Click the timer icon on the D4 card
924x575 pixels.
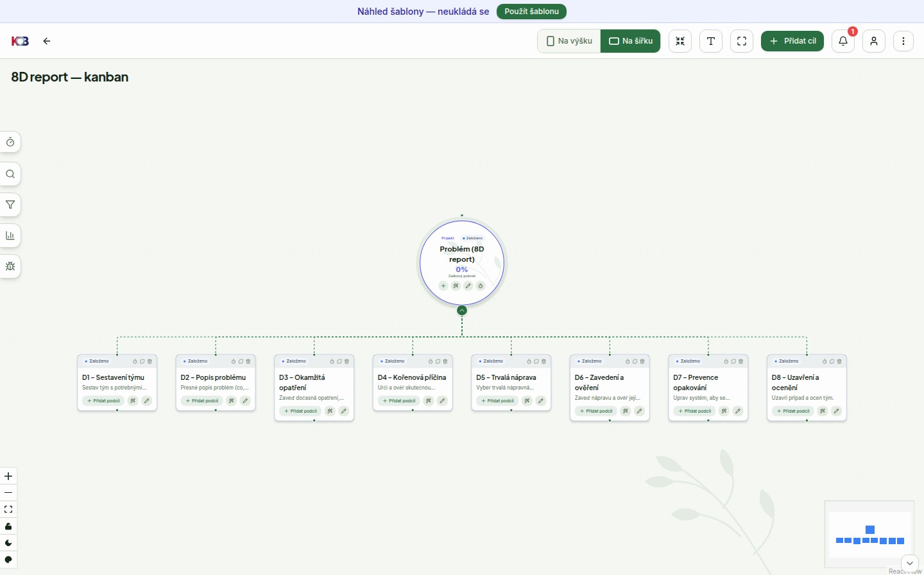pyautogui.click(x=431, y=361)
